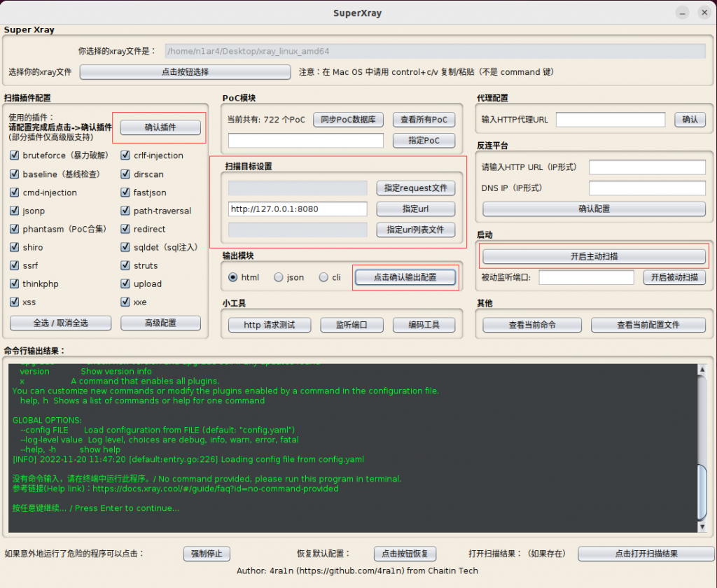Focus the target URL input field

(x=298, y=209)
